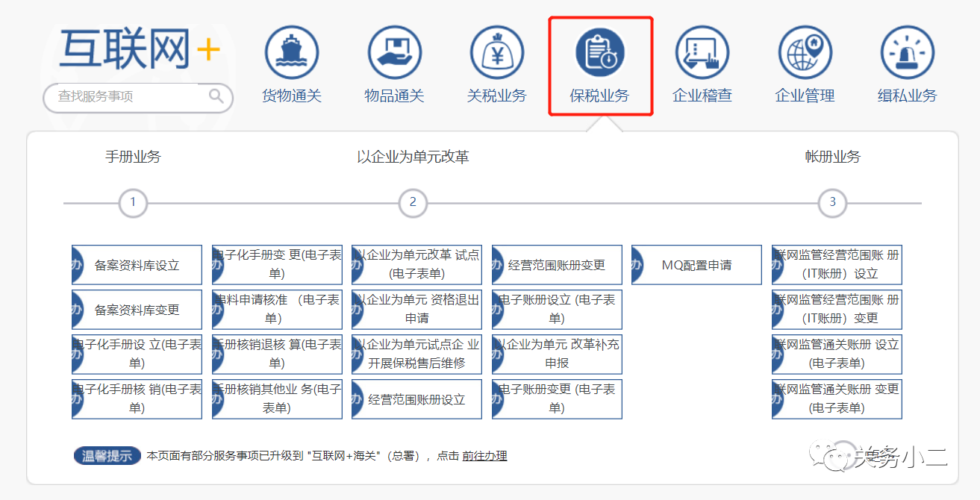The width and height of the screenshot is (980, 500).
Task: Open the 货物通关 ship icon
Action: [292, 54]
